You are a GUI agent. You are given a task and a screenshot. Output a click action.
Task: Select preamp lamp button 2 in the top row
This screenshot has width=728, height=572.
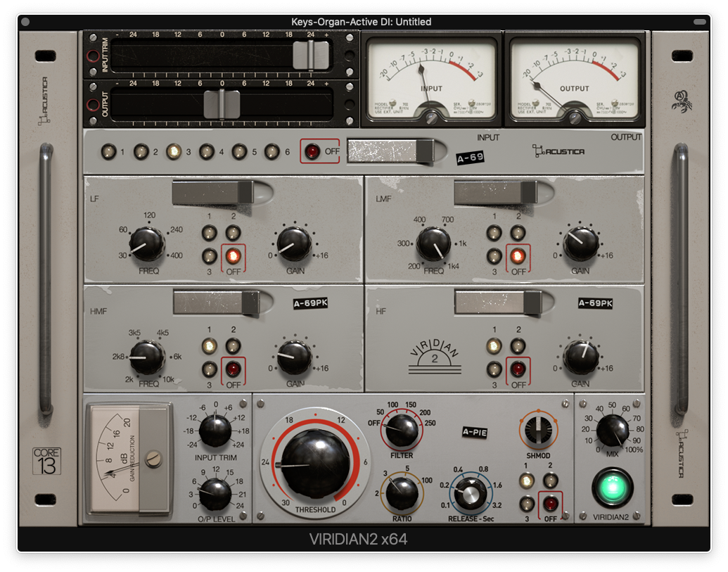click(x=141, y=151)
